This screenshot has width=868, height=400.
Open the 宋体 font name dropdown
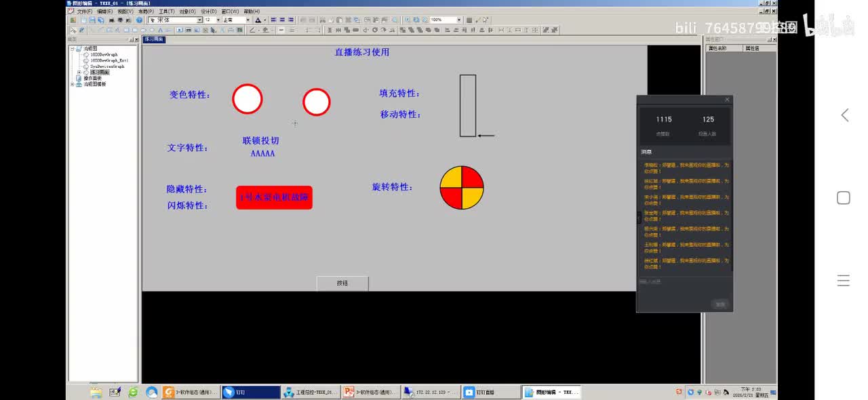[200, 20]
